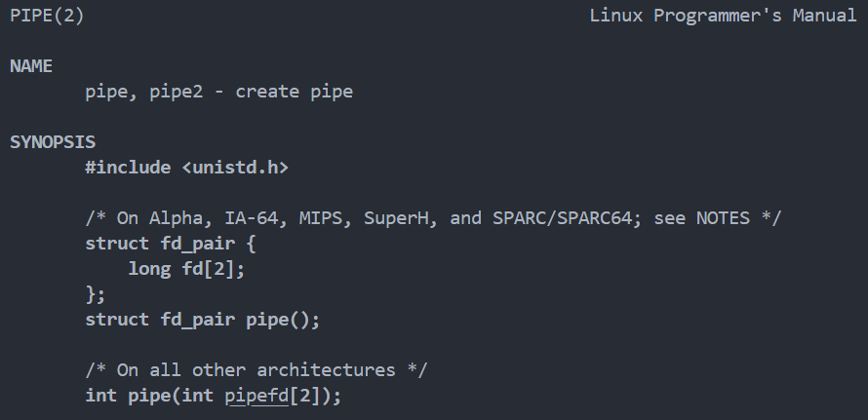
Task: Click the Linux Programmer's Manual header text
Action: click(723, 16)
